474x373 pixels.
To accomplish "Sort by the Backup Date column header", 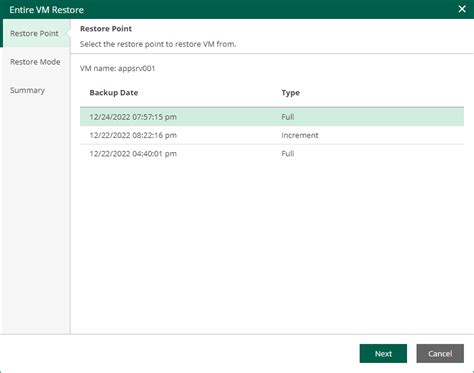I will (x=114, y=93).
